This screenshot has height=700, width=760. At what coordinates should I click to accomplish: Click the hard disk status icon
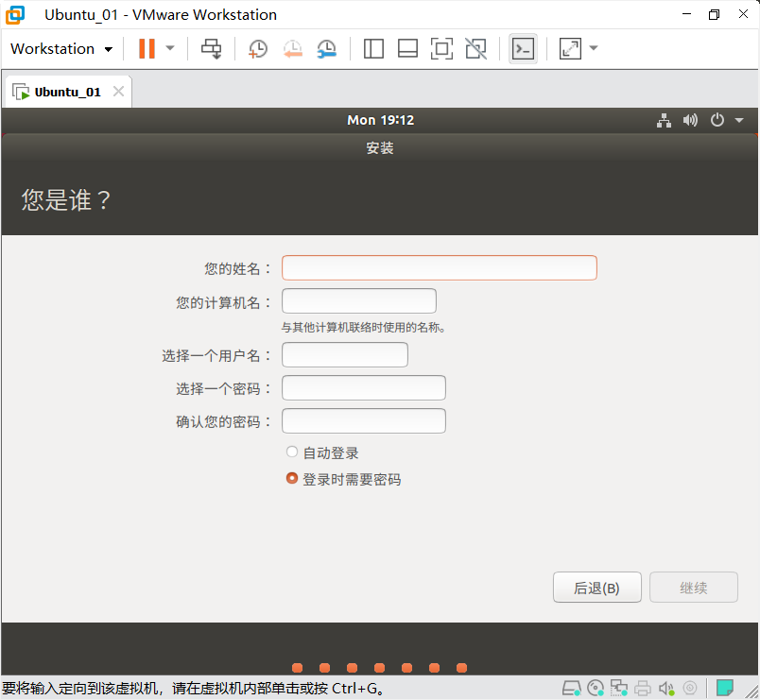[x=572, y=688]
